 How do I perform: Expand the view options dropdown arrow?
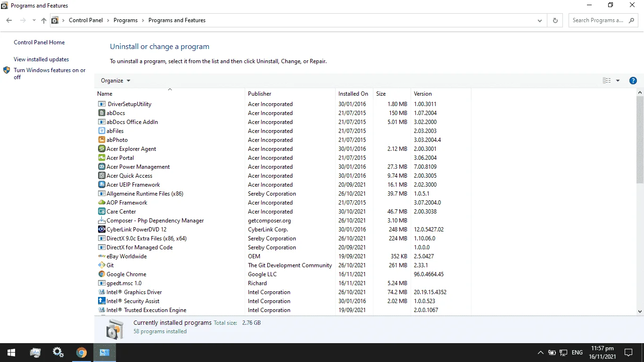pos(618,81)
